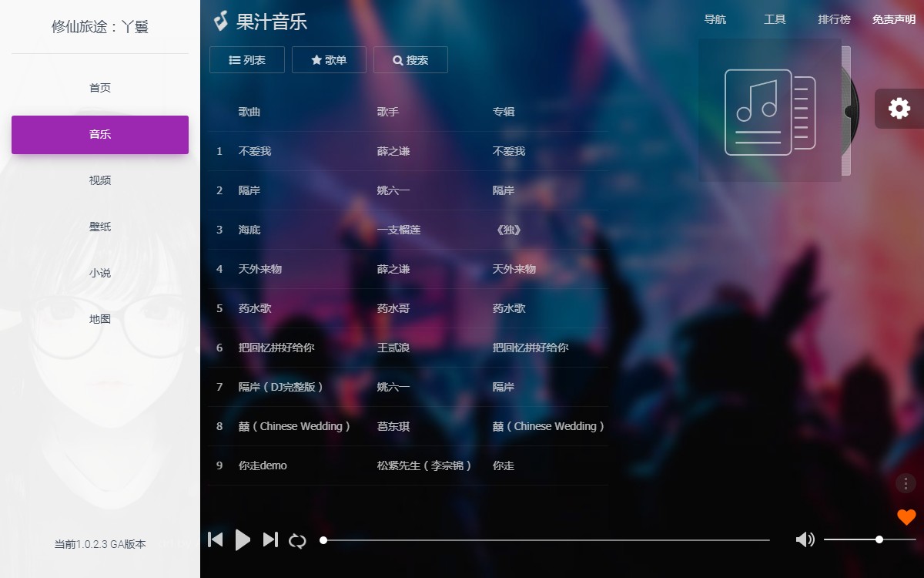Click the 果汁音乐 logo icon
Image resolution: width=924 pixels, height=578 pixels.
click(x=221, y=21)
